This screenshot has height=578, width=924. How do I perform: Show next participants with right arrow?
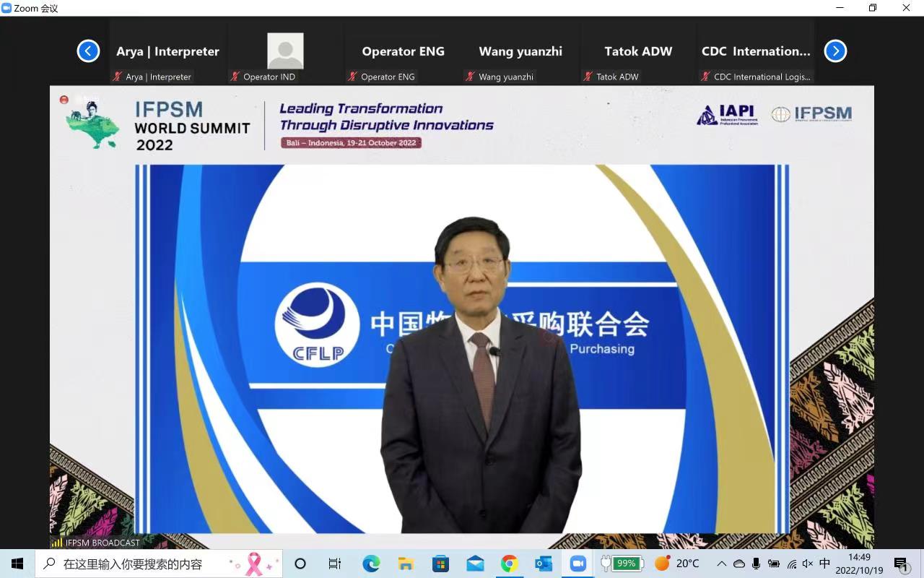click(835, 51)
